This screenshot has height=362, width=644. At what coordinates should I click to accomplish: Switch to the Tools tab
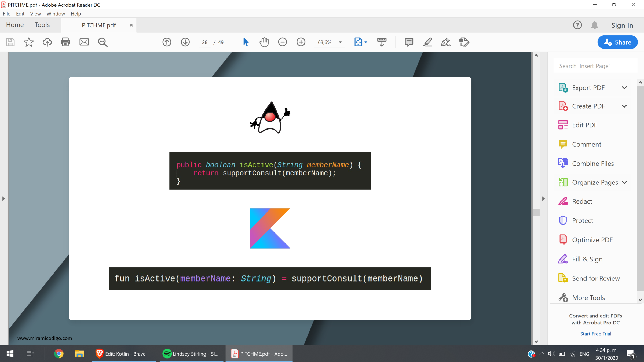pyautogui.click(x=42, y=25)
